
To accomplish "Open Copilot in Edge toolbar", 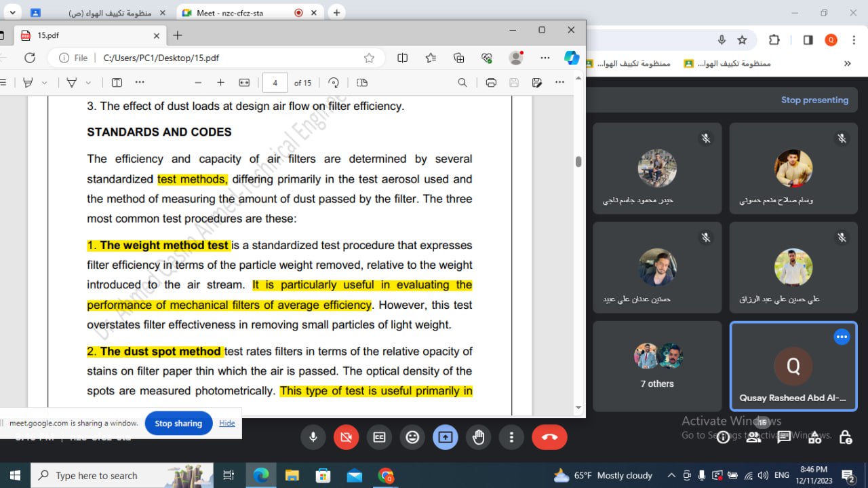I will [572, 58].
